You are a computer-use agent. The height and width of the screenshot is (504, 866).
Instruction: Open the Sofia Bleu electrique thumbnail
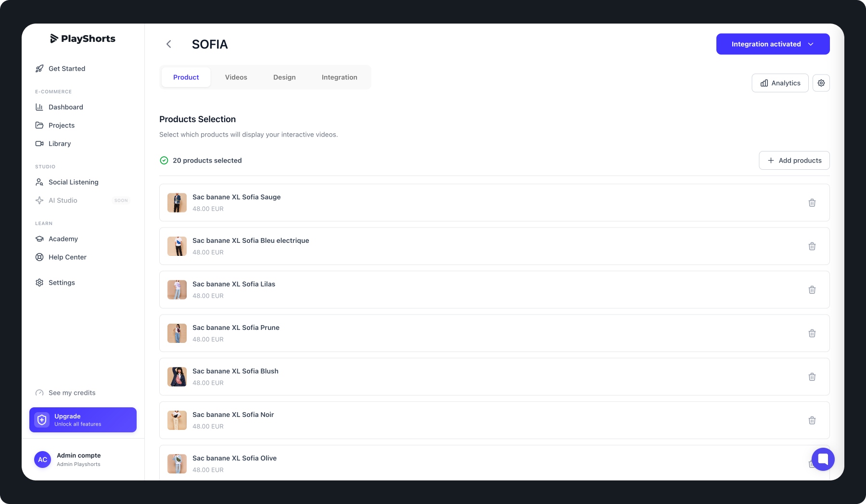click(177, 246)
